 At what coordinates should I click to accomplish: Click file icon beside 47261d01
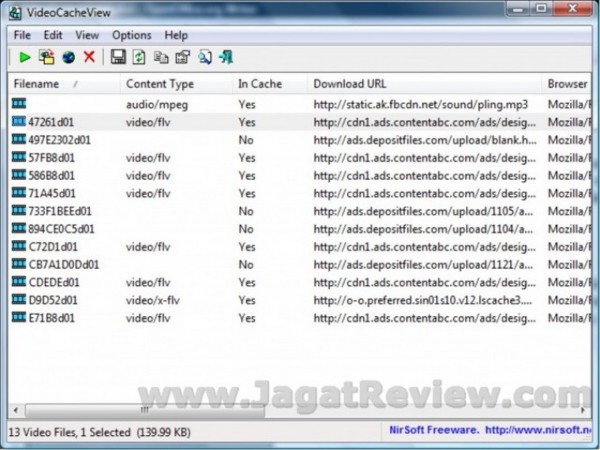pos(19,121)
